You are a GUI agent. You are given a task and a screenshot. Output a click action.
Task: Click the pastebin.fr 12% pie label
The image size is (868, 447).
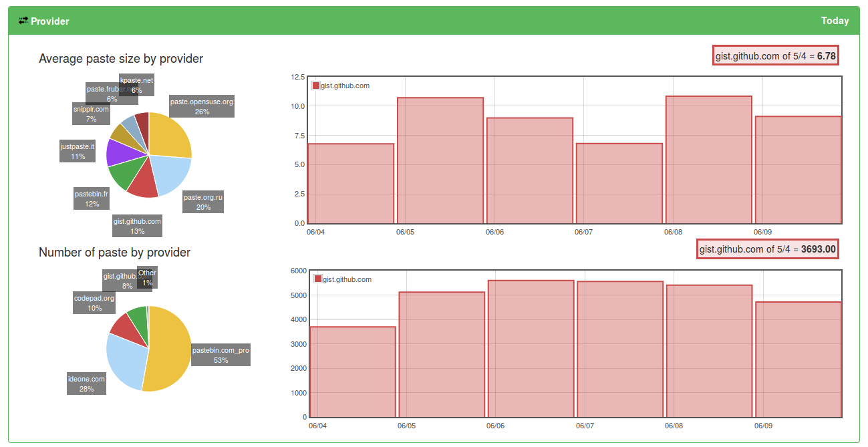point(92,199)
